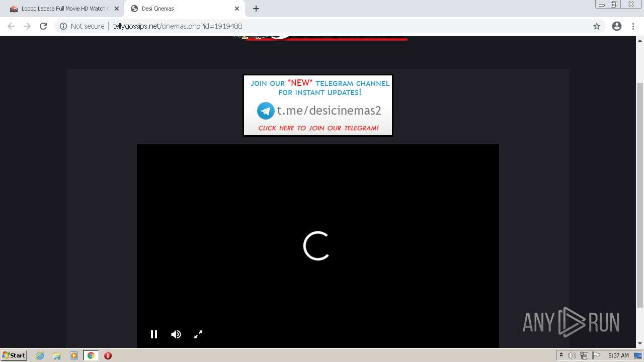Click the scrollbar down arrow
This screenshot has height=362, width=644.
point(640,344)
